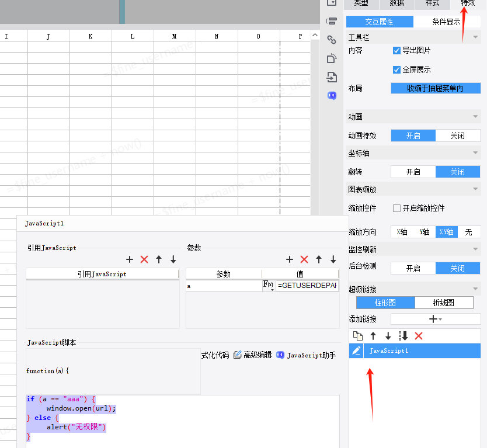Screen dimensions: 487x448
Task: Open the advanced edit (高级编辑) editor
Action: click(x=252, y=355)
